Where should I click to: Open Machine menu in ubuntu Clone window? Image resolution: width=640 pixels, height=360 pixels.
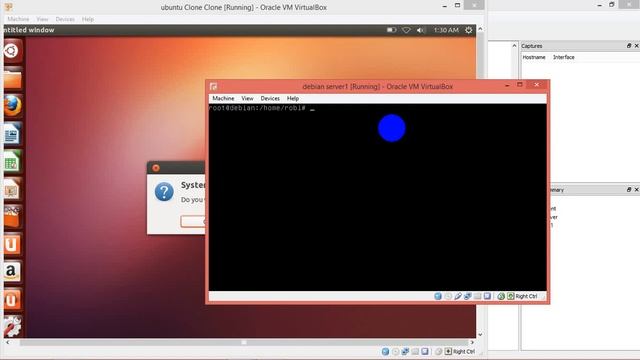coord(18,19)
